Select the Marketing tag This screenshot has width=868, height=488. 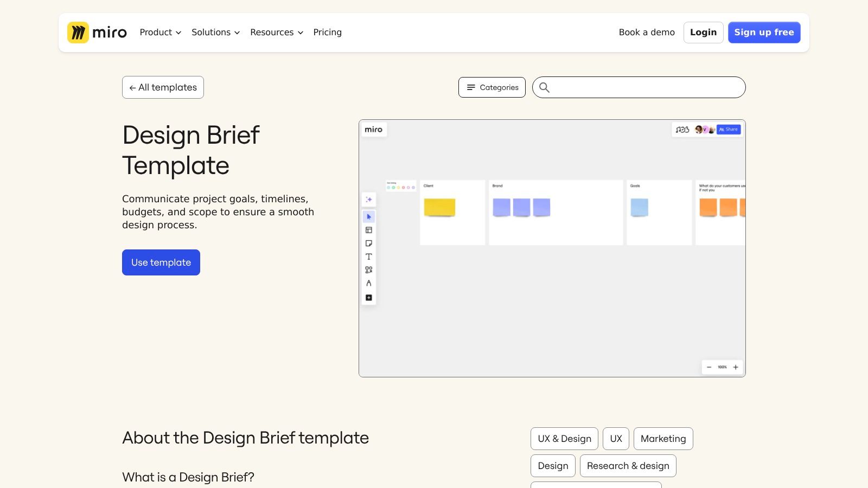663,439
